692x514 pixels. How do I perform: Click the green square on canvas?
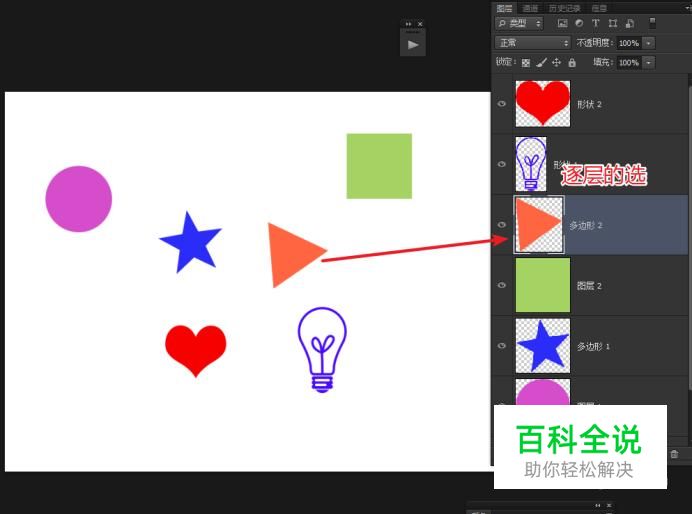pyautogui.click(x=379, y=166)
